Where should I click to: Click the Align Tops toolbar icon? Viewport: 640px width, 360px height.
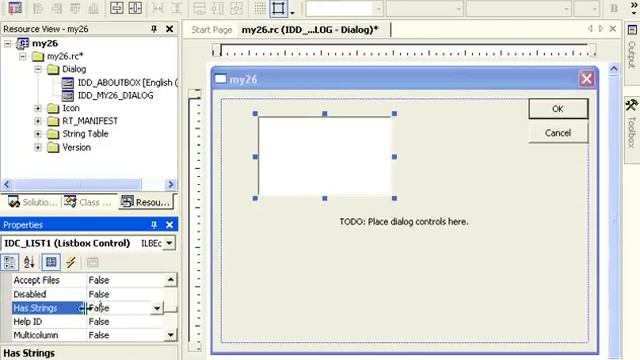click(x=75, y=8)
